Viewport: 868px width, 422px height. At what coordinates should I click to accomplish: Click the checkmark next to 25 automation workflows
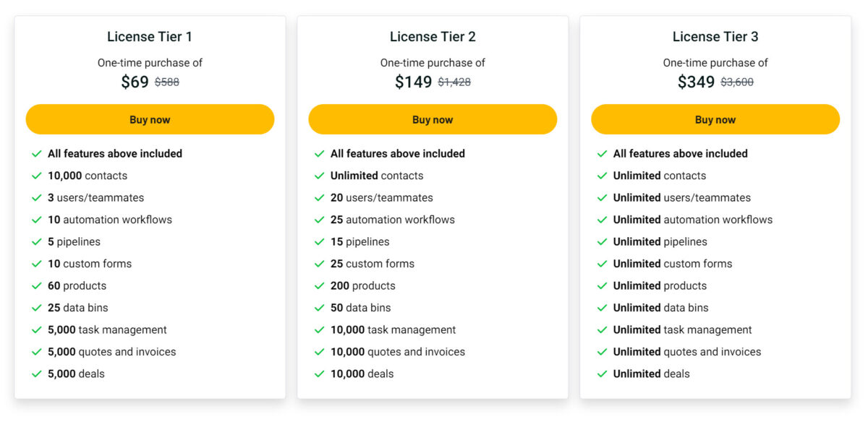(x=318, y=220)
